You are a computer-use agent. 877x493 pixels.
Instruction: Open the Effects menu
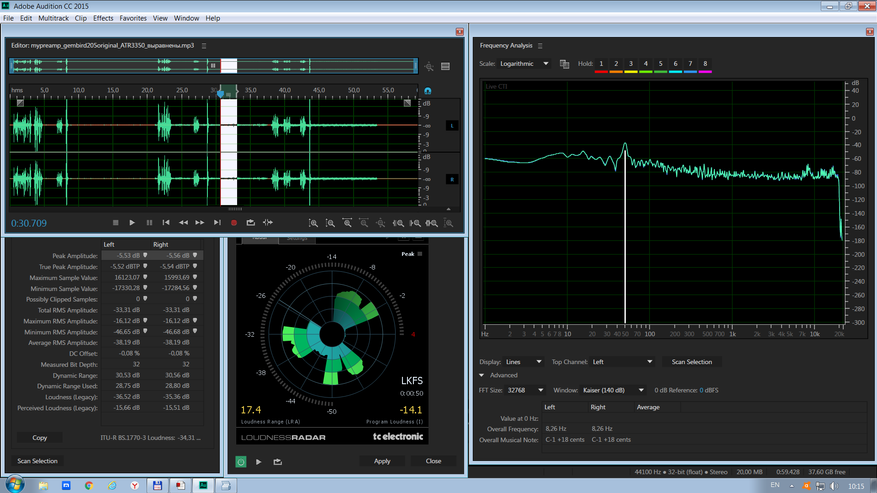click(x=103, y=18)
